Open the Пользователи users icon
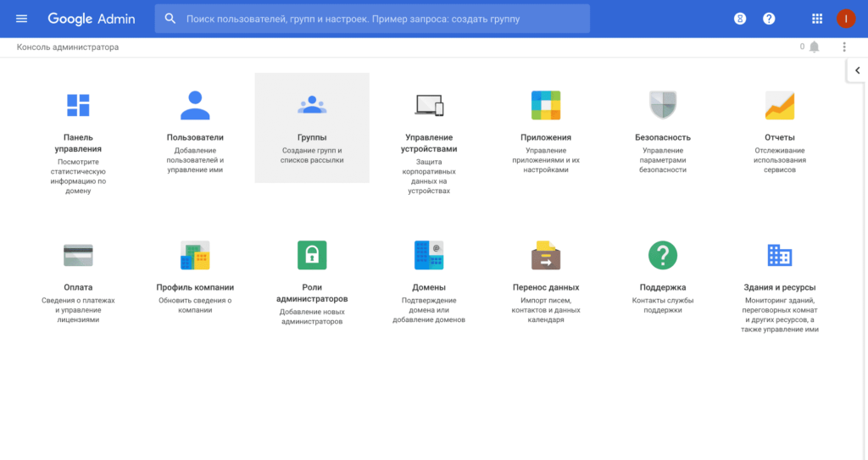 [195, 105]
